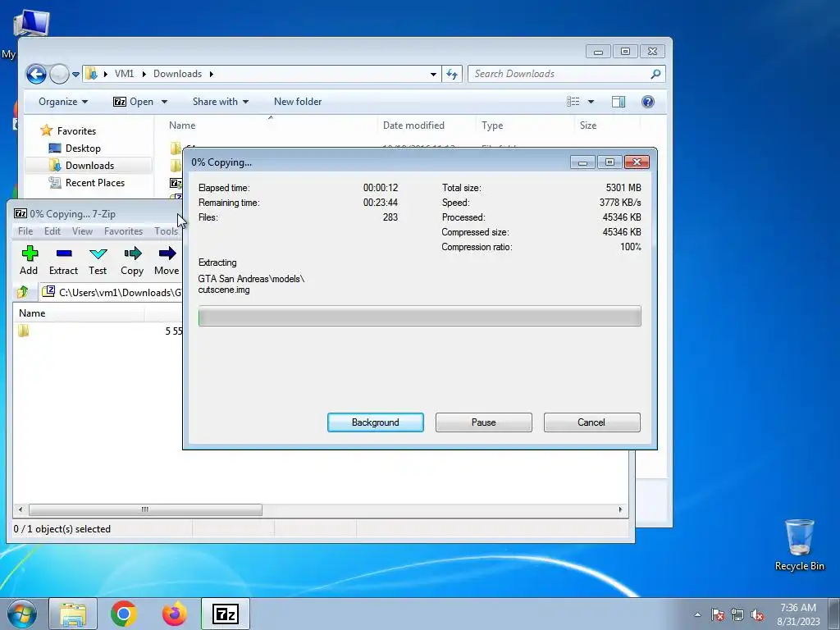Image resolution: width=840 pixels, height=630 pixels.
Task: Open Action Center flag in system tray
Action: tap(718, 614)
